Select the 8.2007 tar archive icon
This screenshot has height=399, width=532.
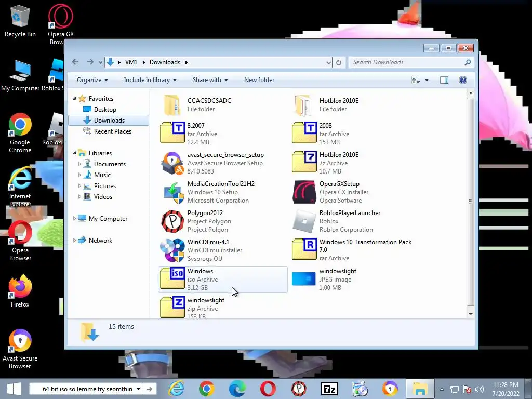[172, 133]
